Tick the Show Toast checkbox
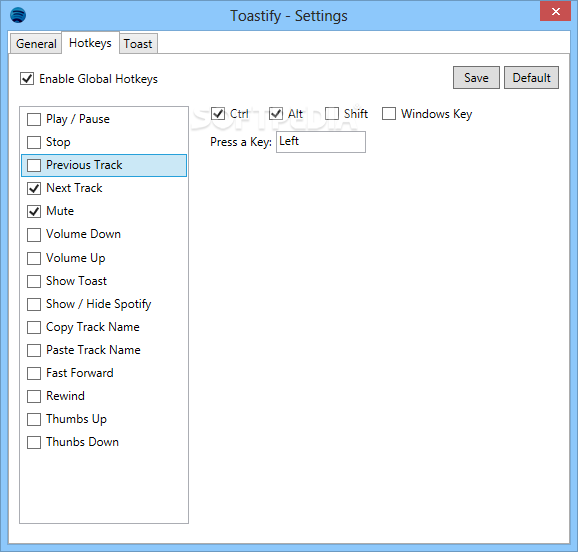 click(x=34, y=281)
